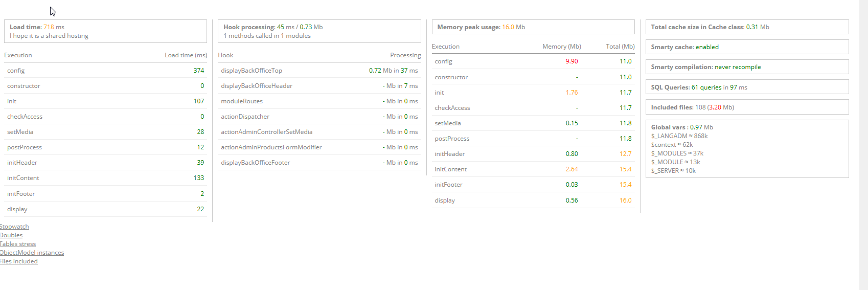Viewport: 868px width, 290px height.
Task: Select the actionAdminProductsFormModifier hook row
Action: pyautogui.click(x=319, y=147)
